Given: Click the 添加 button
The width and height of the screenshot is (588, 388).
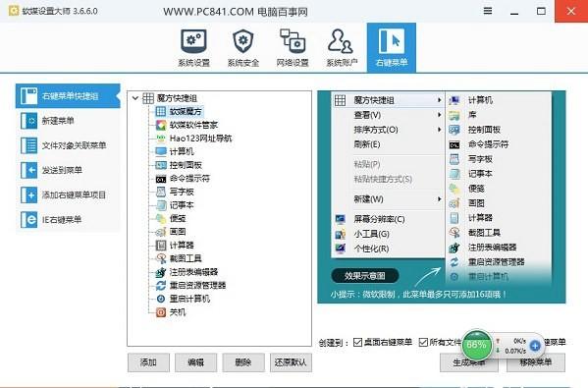Looking at the screenshot, I should tap(148, 362).
